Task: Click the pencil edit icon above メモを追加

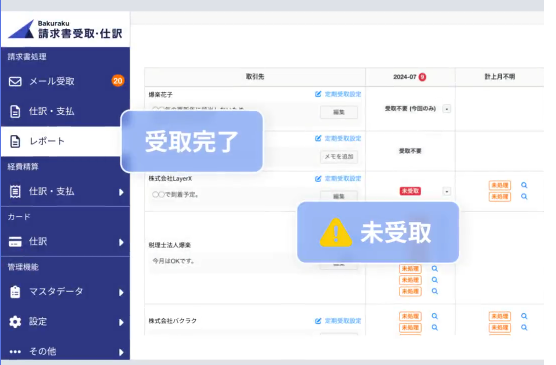Action: click(318, 138)
